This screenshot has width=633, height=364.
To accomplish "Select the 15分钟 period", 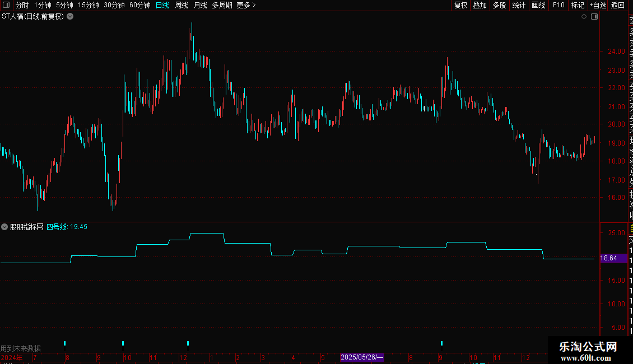I will 88,5.
